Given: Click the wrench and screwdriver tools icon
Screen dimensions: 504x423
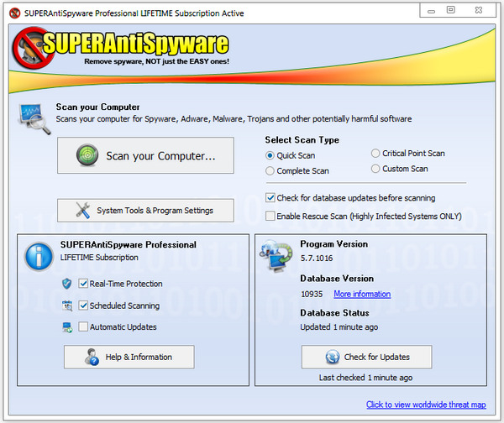Looking at the screenshot, I should point(83,211).
